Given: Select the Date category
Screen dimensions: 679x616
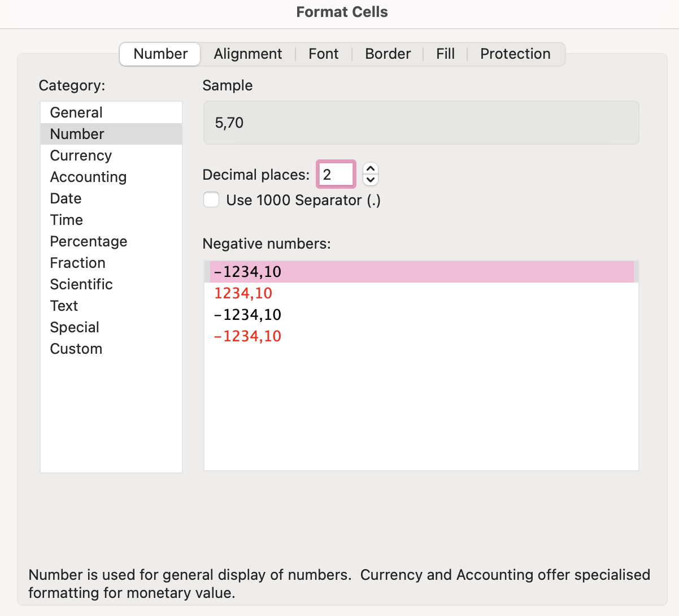Looking at the screenshot, I should [x=111, y=198].
